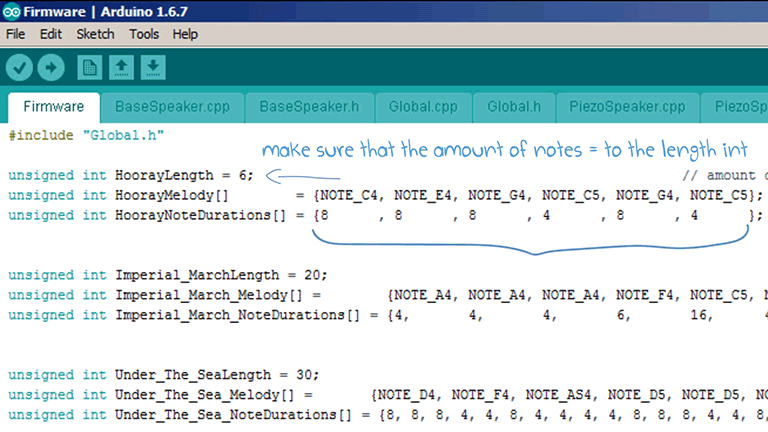The image size is (768, 432).
Task: Click the Firmware | Arduino 1.6.7 title
Action: click(x=105, y=11)
